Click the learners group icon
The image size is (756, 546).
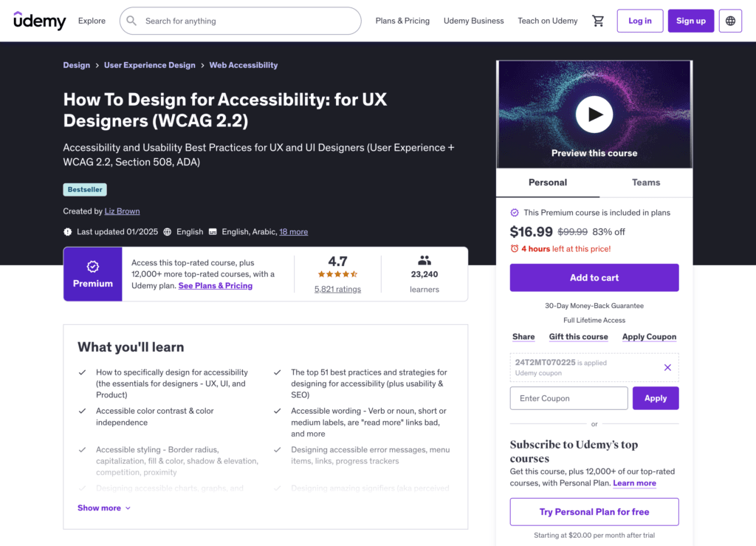(425, 260)
